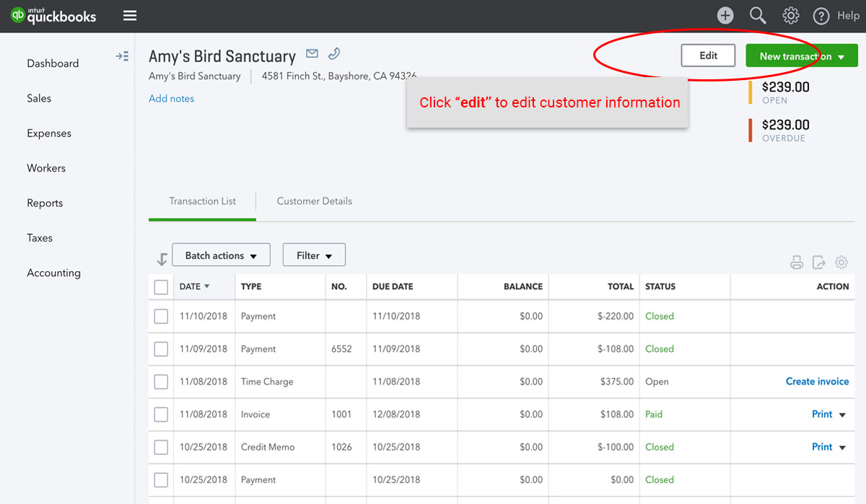Open Expenses in sidebar
Viewport: 866px width, 504px height.
(49, 133)
